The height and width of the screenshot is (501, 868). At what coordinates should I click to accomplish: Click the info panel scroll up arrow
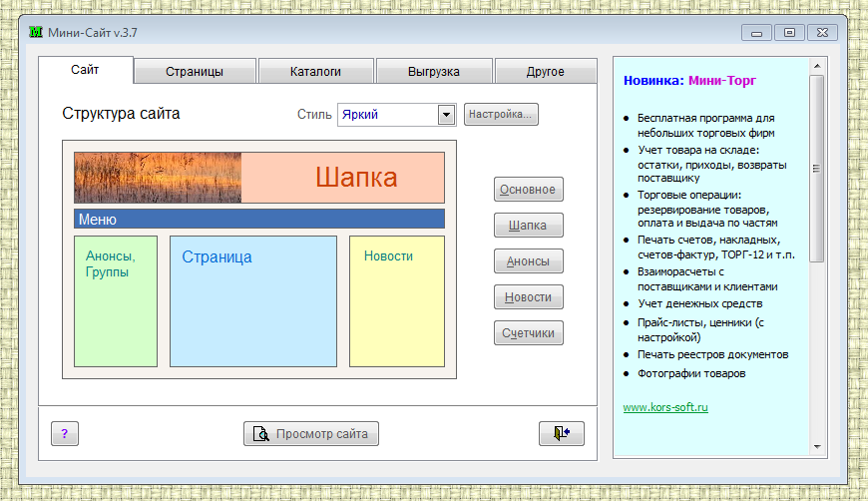tap(817, 66)
